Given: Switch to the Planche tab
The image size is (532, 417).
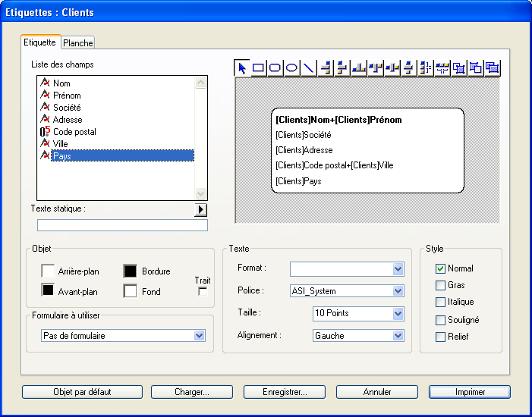Looking at the screenshot, I should tap(77, 43).
